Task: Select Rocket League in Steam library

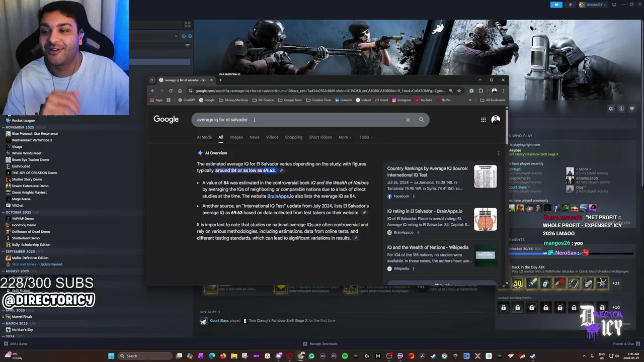Action: (x=23, y=121)
